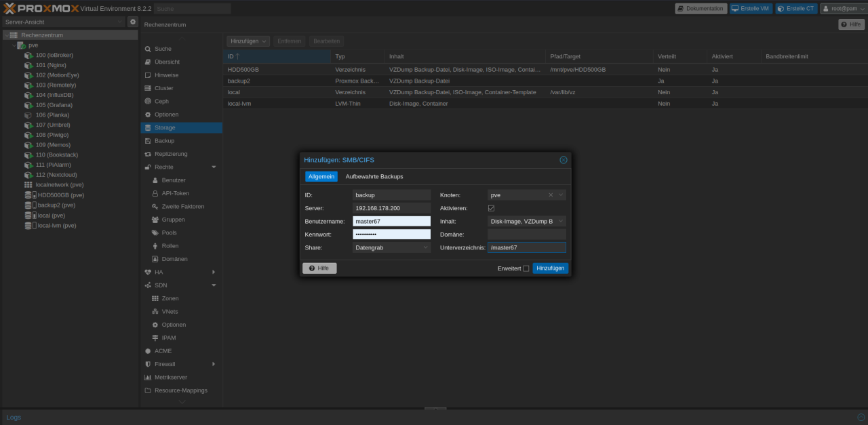The image size is (868, 425).
Task: Click the top-right Hilfe button
Action: click(x=852, y=24)
